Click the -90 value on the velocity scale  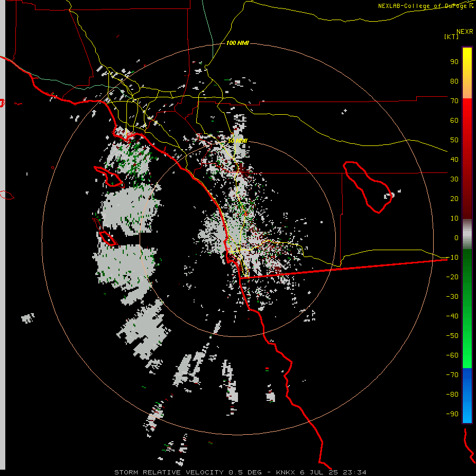[x=452, y=414]
